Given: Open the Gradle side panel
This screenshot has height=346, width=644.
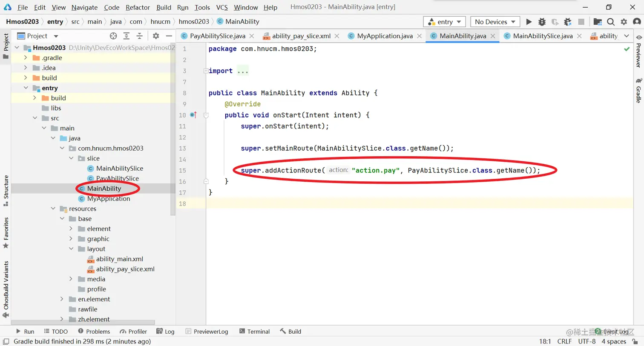Looking at the screenshot, I should (638, 90).
